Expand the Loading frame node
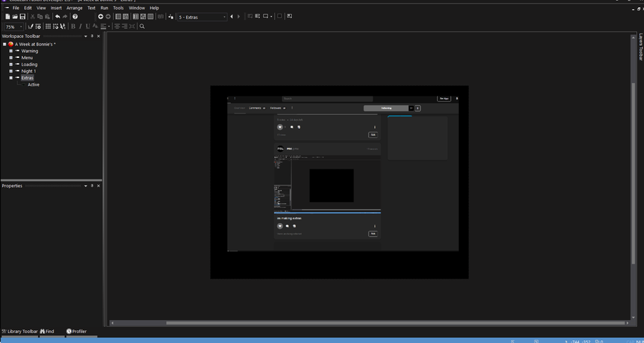The height and width of the screenshot is (343, 644). 11,64
